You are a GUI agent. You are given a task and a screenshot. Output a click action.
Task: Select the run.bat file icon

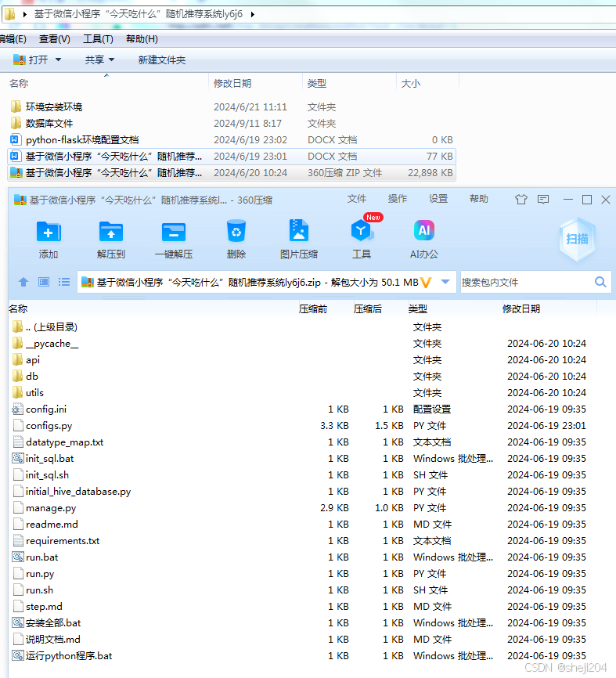(x=18, y=557)
